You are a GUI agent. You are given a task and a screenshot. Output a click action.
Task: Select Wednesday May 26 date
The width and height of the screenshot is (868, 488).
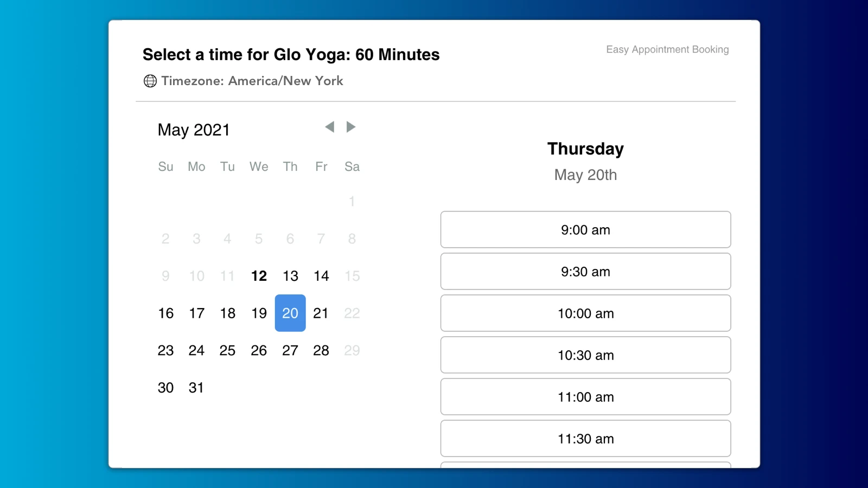pyautogui.click(x=259, y=350)
